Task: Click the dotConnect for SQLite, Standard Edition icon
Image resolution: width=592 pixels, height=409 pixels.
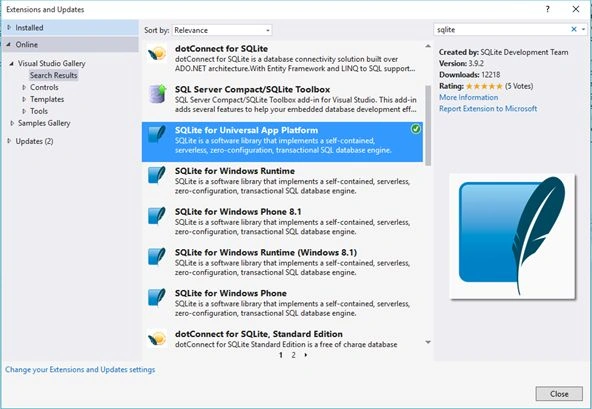Action: click(x=157, y=338)
